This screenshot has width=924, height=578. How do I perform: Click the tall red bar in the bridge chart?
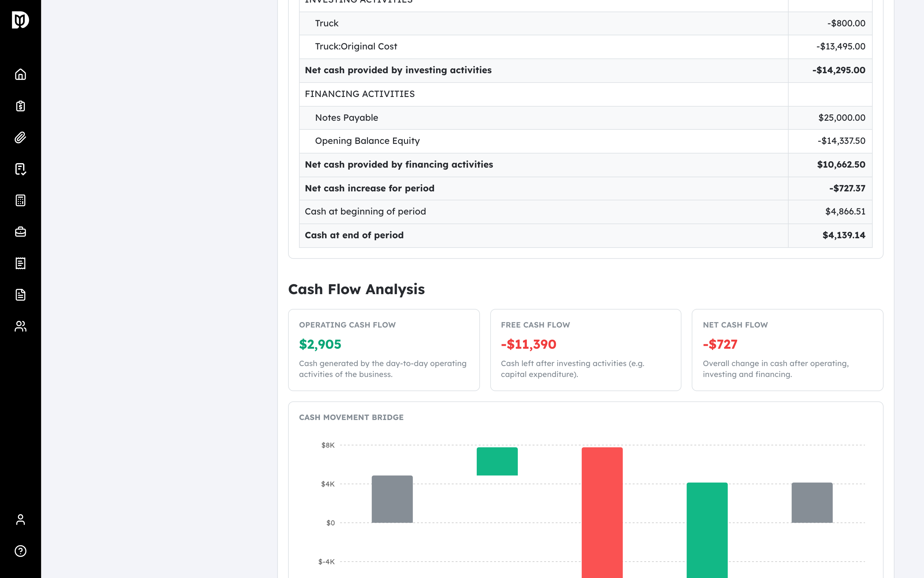point(602,512)
